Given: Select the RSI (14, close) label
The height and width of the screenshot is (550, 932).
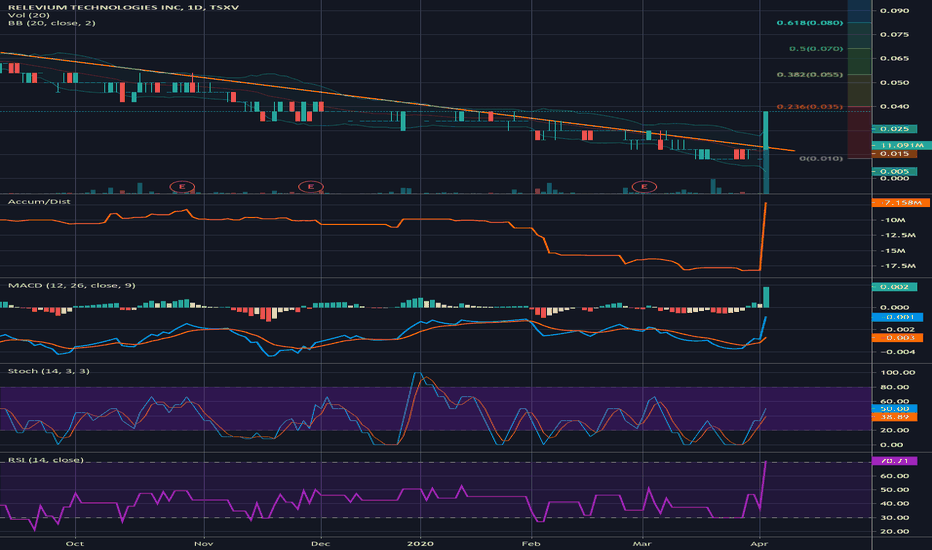Looking at the screenshot, I should pos(46,460).
